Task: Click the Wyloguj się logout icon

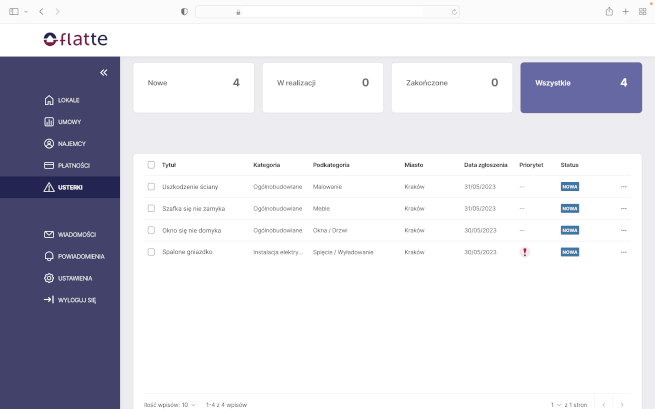Action: tap(49, 300)
